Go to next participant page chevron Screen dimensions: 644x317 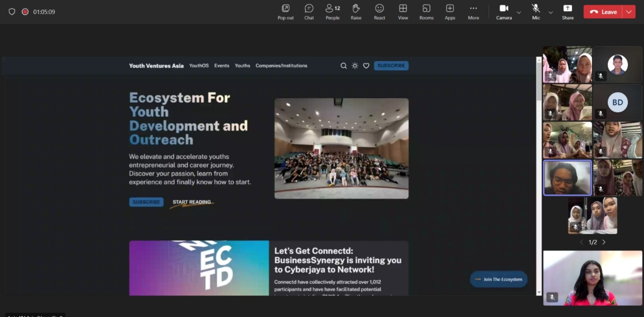point(604,242)
